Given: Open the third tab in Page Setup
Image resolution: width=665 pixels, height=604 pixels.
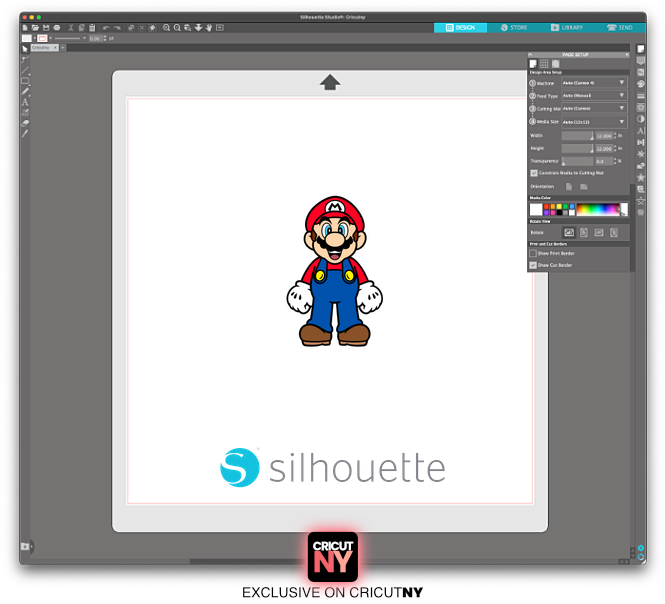Looking at the screenshot, I should click(x=556, y=64).
